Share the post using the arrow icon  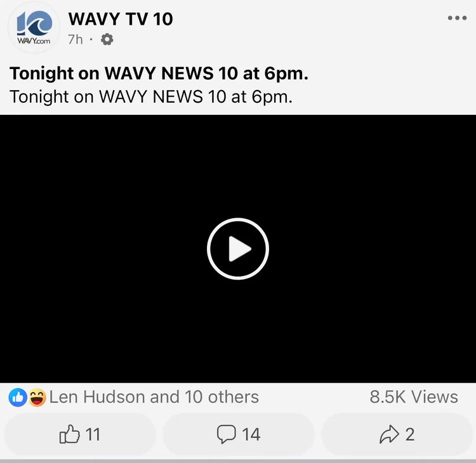pos(389,434)
